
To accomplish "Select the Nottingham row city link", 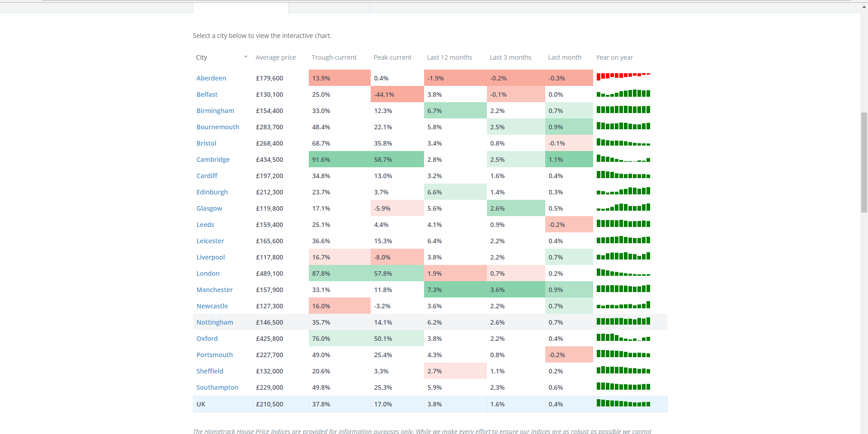I will tap(215, 322).
